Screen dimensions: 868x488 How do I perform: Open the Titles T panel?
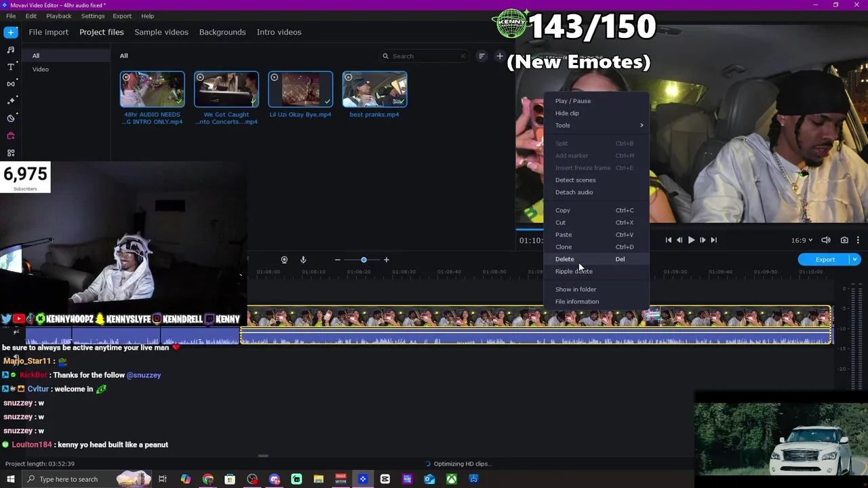pyautogui.click(x=11, y=66)
